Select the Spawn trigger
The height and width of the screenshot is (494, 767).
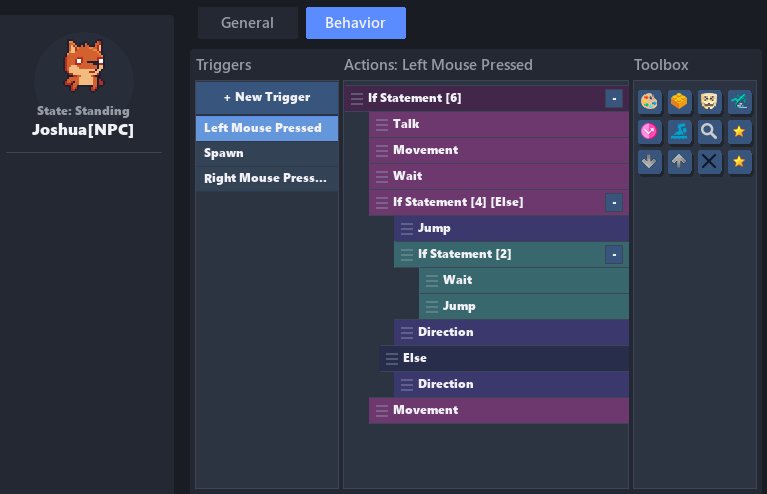[x=266, y=154]
